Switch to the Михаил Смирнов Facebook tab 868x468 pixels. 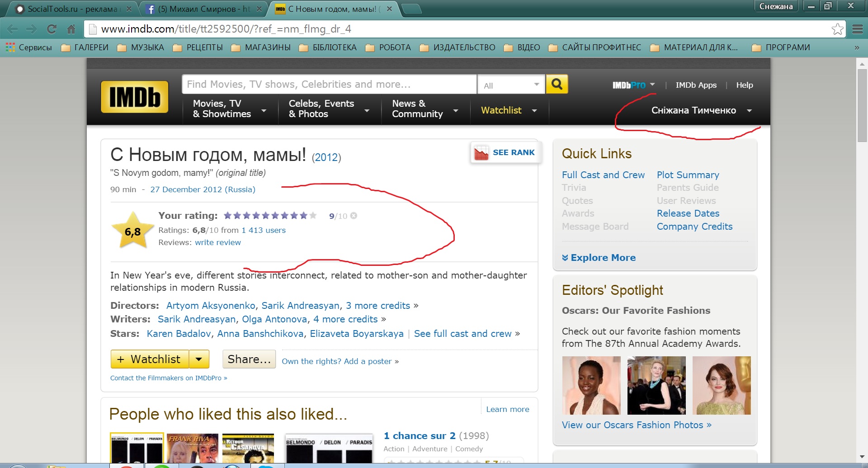click(x=203, y=9)
